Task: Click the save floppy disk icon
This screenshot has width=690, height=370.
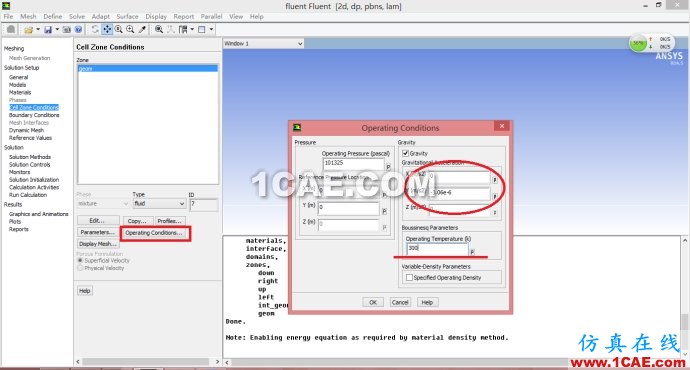Action: (x=48, y=29)
